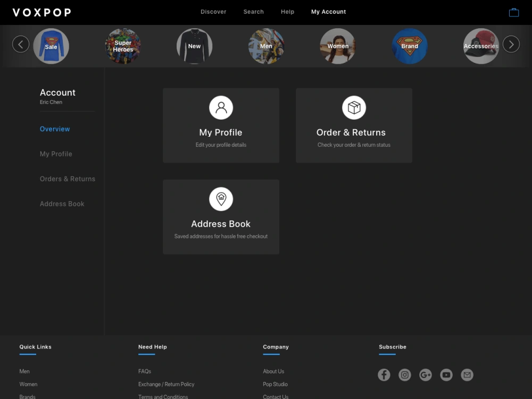Open the My Profile card title

click(x=221, y=132)
